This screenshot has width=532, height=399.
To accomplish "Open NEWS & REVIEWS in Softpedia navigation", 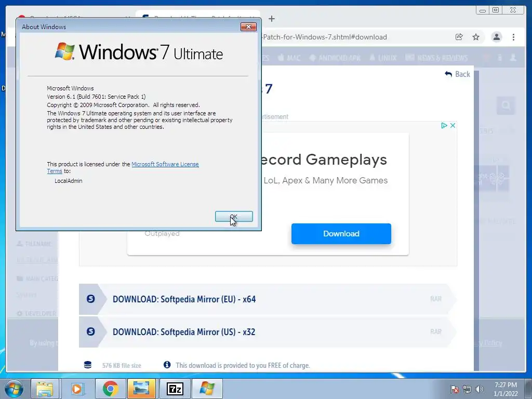I will point(436,58).
